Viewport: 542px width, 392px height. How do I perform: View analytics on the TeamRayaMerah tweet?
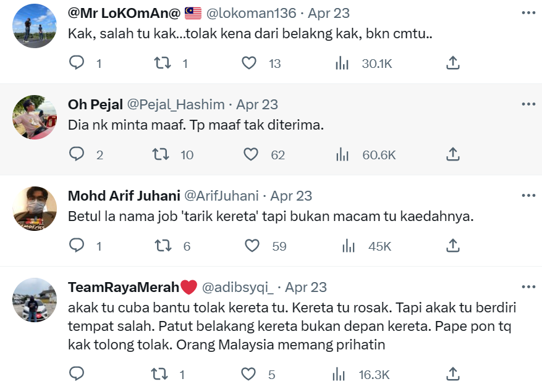[340, 374]
